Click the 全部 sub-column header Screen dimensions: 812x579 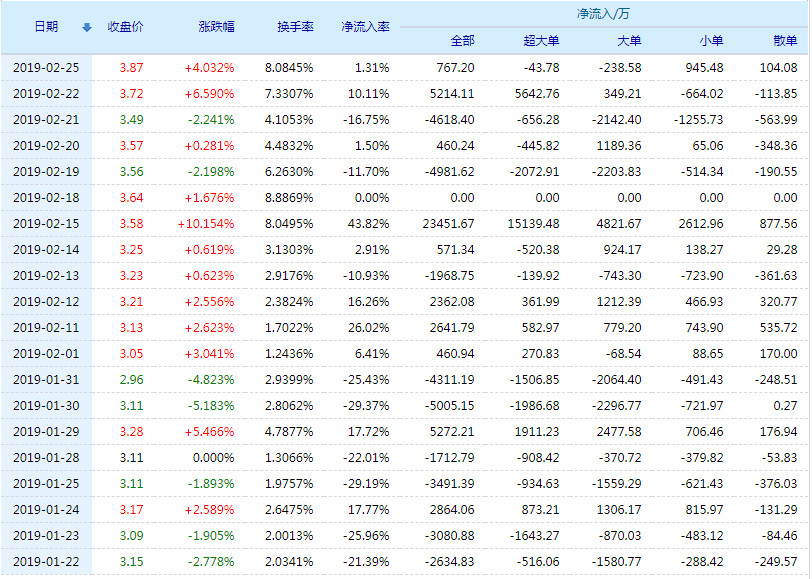click(x=462, y=41)
